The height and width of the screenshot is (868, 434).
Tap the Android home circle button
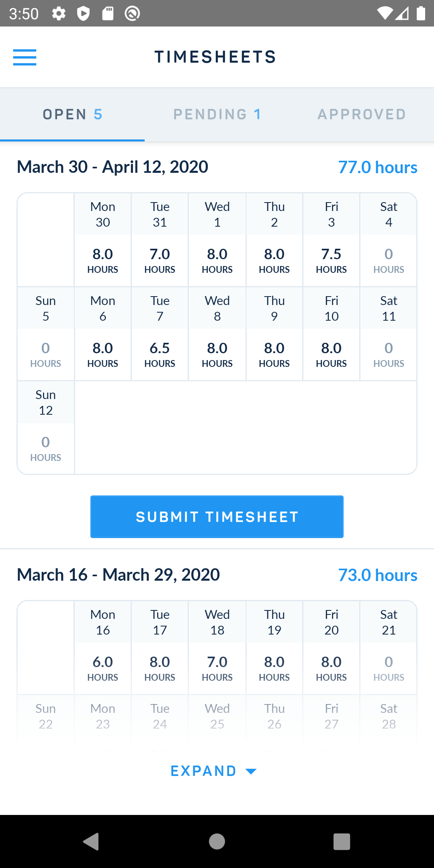pyautogui.click(x=217, y=841)
